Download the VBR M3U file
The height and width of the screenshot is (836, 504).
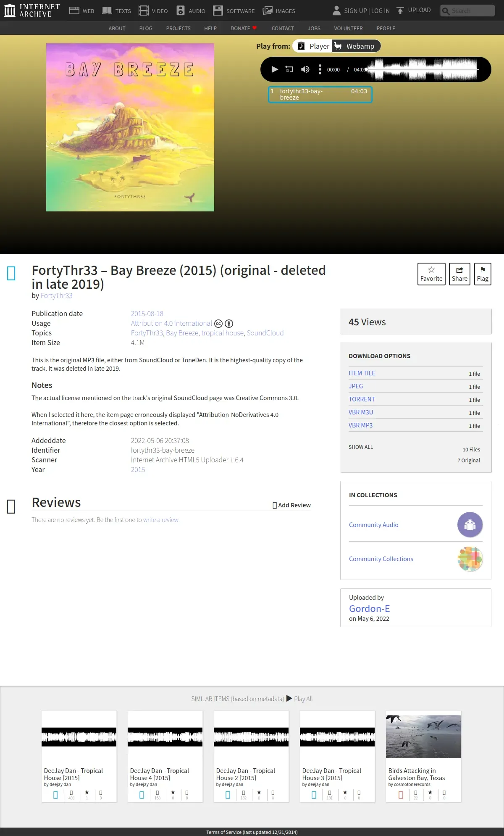point(361,412)
